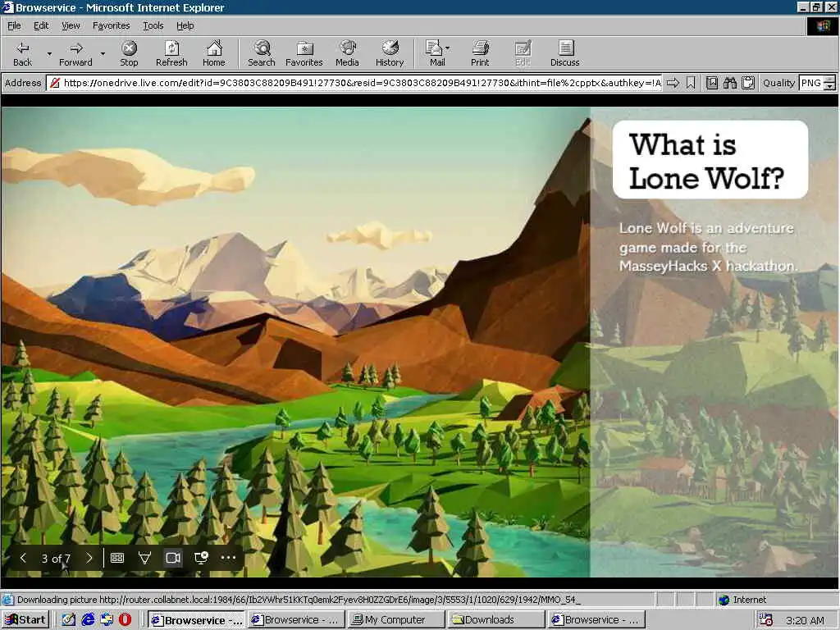Open the Help menu

[185, 25]
